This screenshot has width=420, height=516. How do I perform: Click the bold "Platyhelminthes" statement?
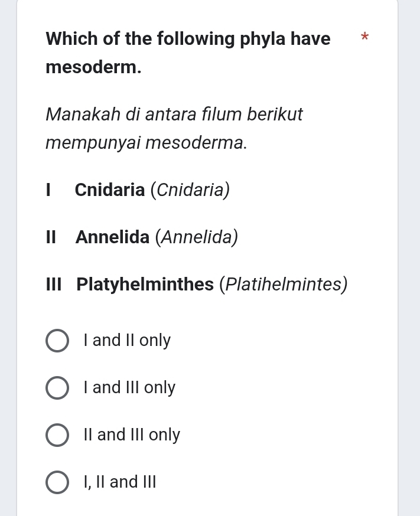[x=145, y=285]
